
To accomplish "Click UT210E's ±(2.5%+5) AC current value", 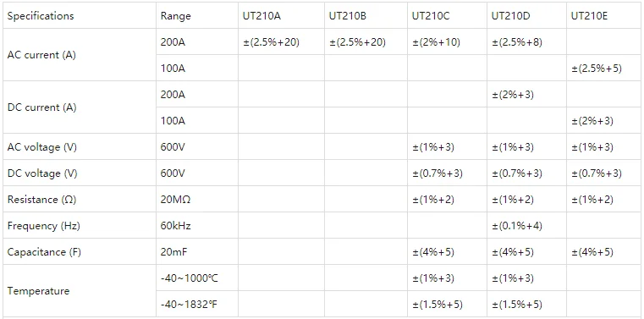I will pyautogui.click(x=597, y=69).
